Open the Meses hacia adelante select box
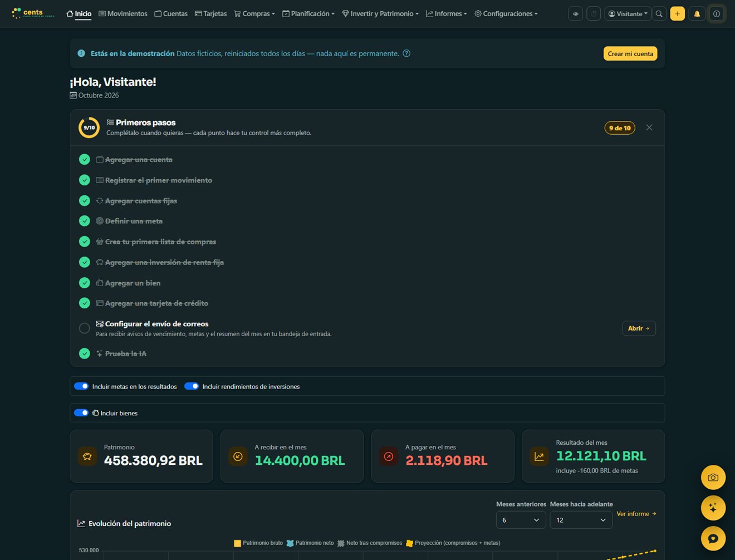This screenshot has width=735, height=560. tap(581, 520)
